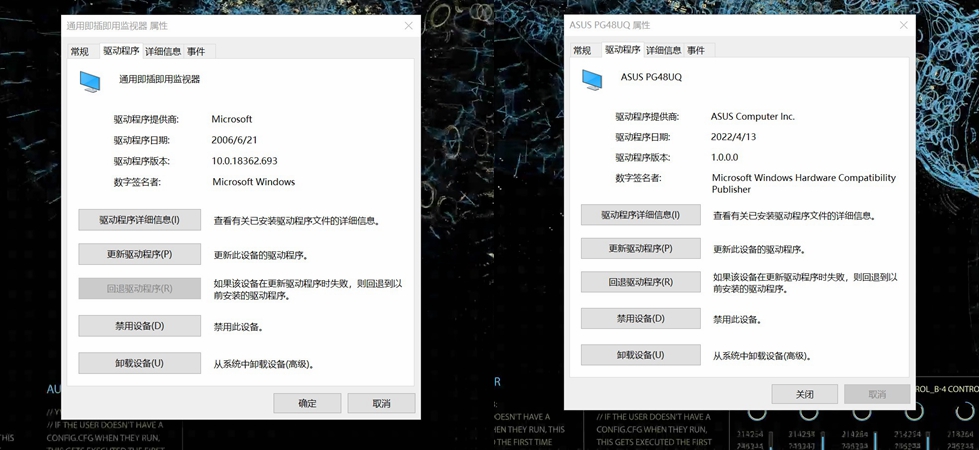Close the 通用即插即用监视器 属性 window
This screenshot has width=980, height=450.
click(408, 26)
